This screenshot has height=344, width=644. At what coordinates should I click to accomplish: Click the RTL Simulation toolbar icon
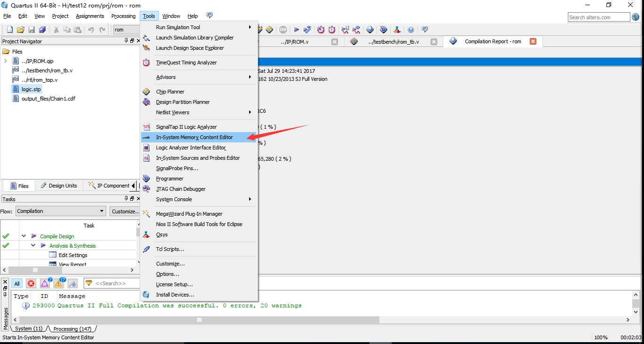pyautogui.click(x=346, y=30)
